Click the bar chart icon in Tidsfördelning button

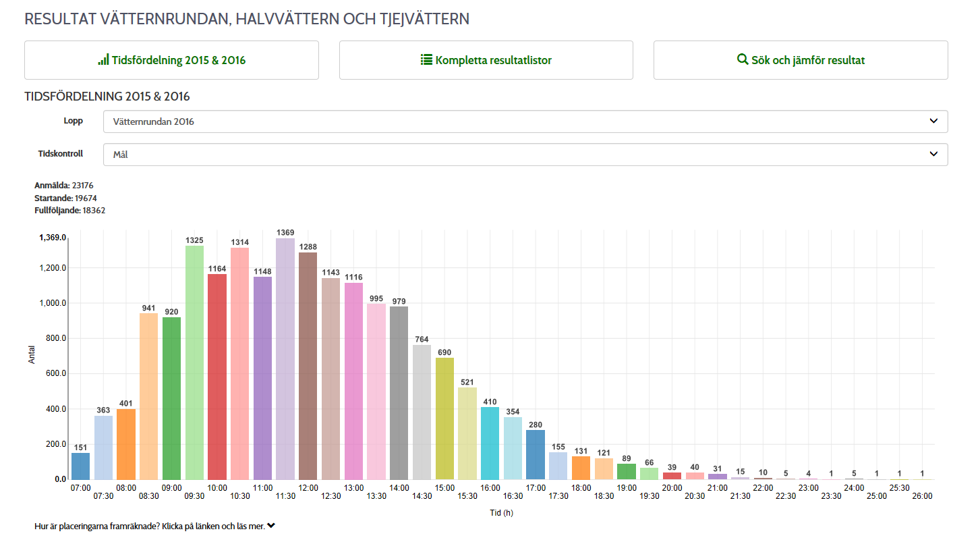103,59
